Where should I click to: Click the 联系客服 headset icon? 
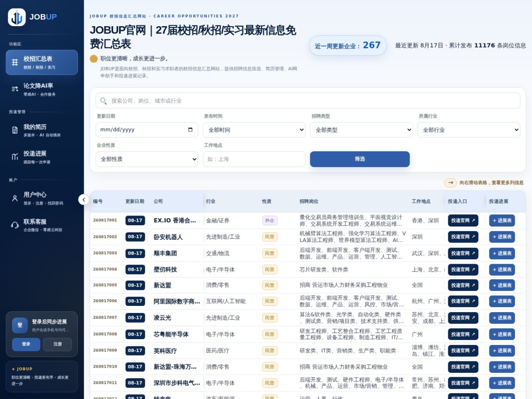[15, 225]
